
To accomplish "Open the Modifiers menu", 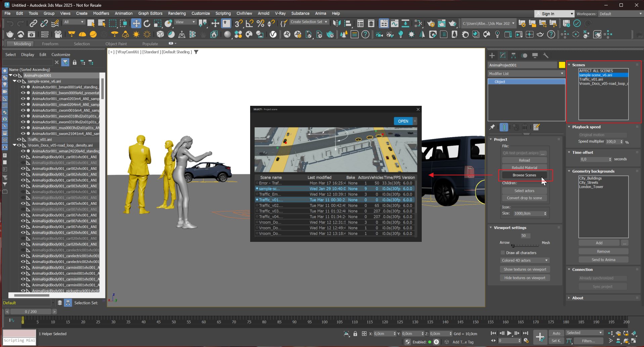I will click(101, 13).
